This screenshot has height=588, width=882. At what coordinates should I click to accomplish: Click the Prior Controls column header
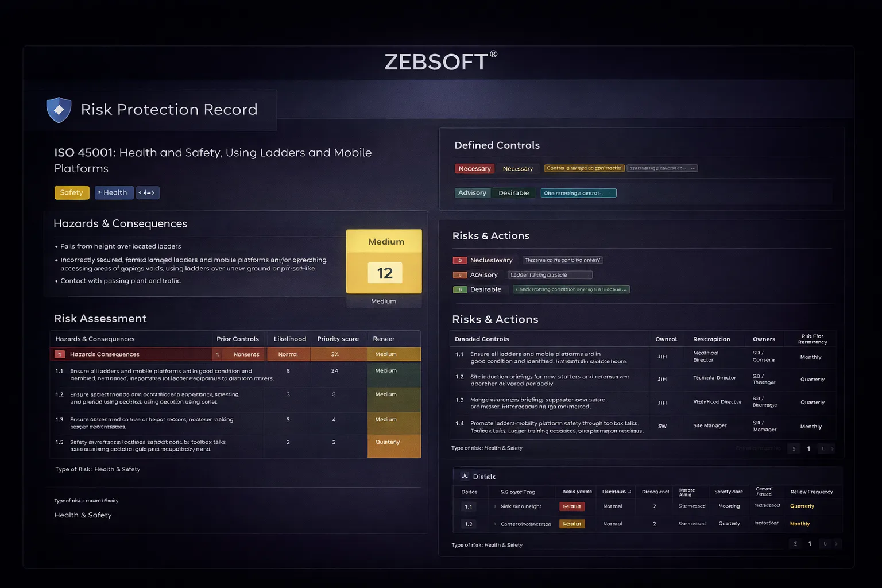click(238, 339)
